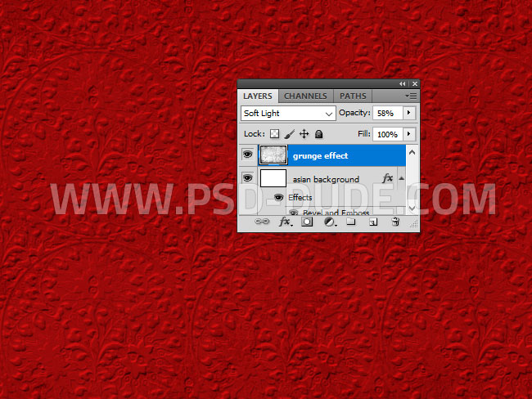This screenshot has width=532, height=399.
Task: Close the Layers panel
Action: (415, 83)
